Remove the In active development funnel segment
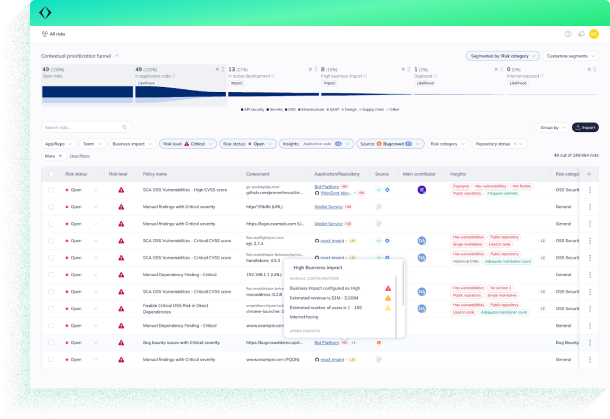The image size is (610, 419). pos(310,69)
